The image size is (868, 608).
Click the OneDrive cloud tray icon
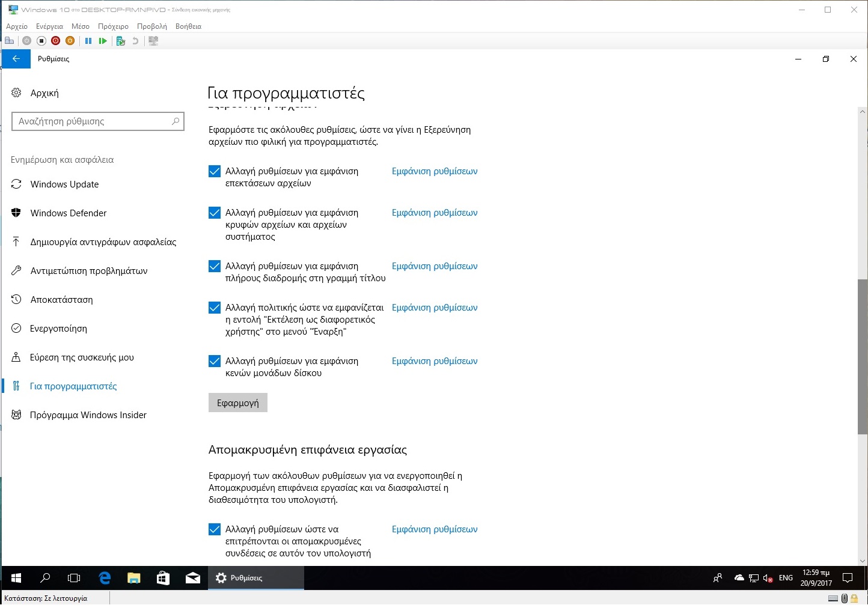pos(739,578)
